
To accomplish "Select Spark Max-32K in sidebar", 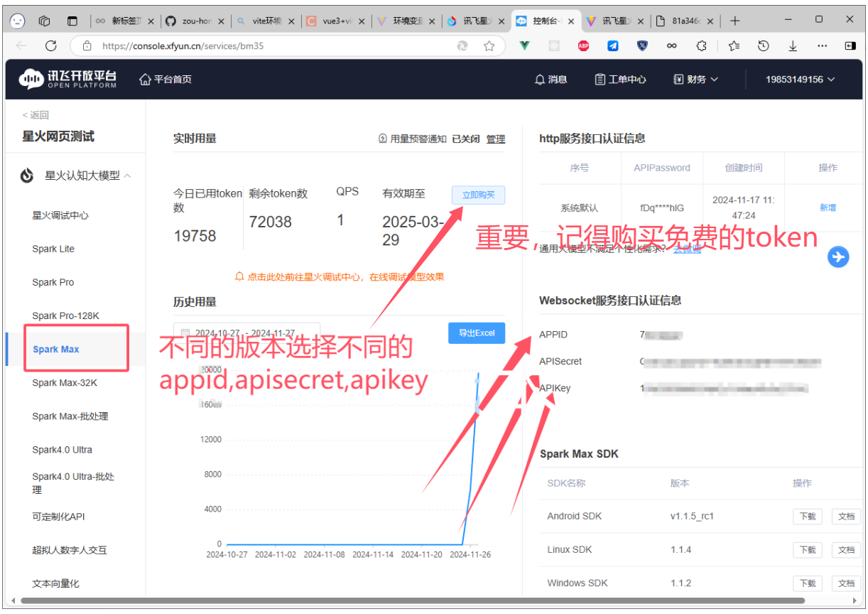I will point(65,382).
